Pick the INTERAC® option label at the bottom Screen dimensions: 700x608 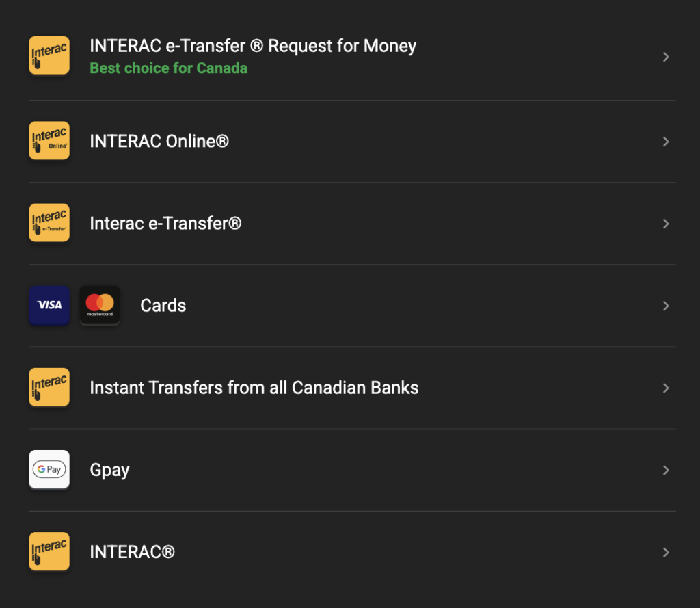[132, 552]
